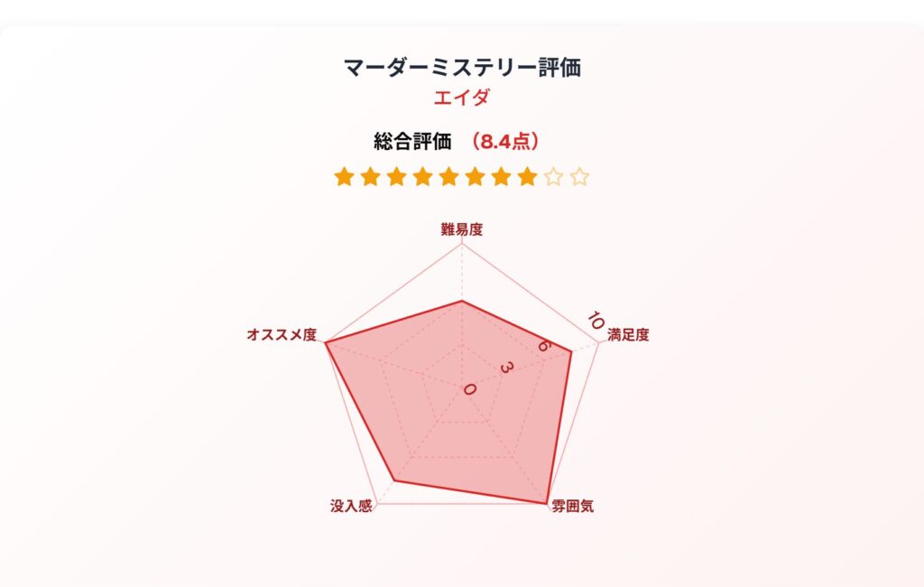Click the 8.4点 score text
Image resolution: width=924 pixels, height=587 pixels.
(505, 142)
